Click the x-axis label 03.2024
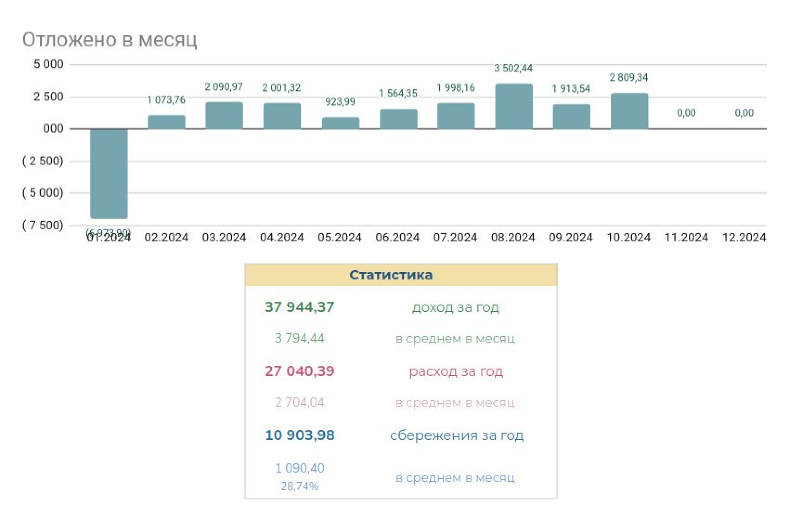 [224, 238]
